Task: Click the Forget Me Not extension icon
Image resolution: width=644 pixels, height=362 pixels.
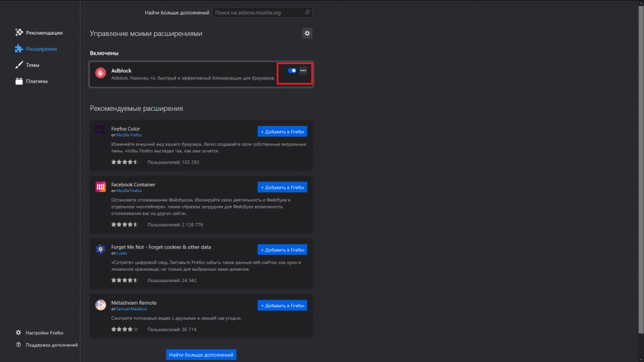Action: point(100,249)
